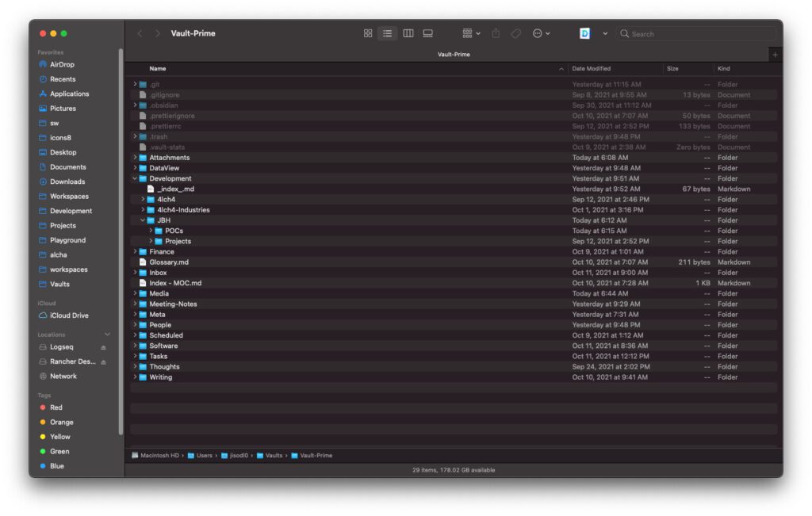Sort by Size column header
Image resolution: width=812 pixels, height=516 pixels.
tap(672, 69)
